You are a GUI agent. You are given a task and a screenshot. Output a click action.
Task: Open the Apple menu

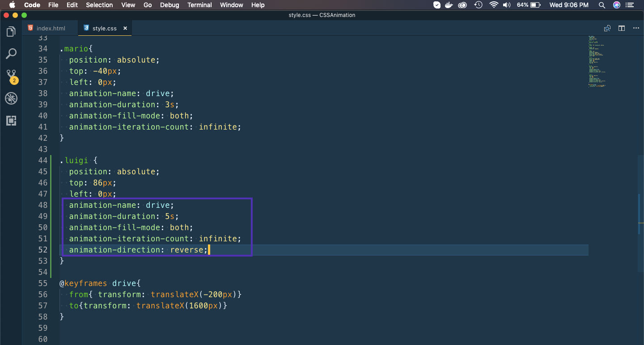click(12, 5)
